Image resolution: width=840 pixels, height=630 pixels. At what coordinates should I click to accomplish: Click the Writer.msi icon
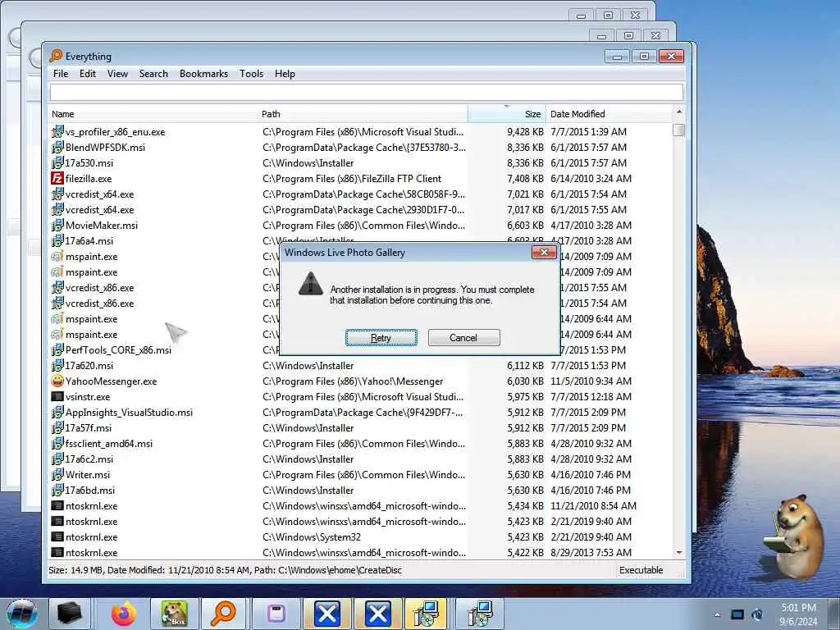[57, 475]
